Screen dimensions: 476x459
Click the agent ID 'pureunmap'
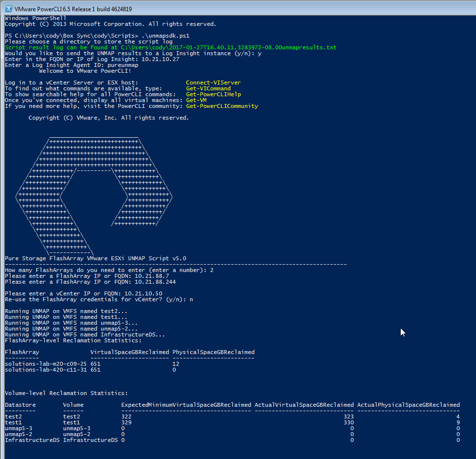(x=123, y=65)
